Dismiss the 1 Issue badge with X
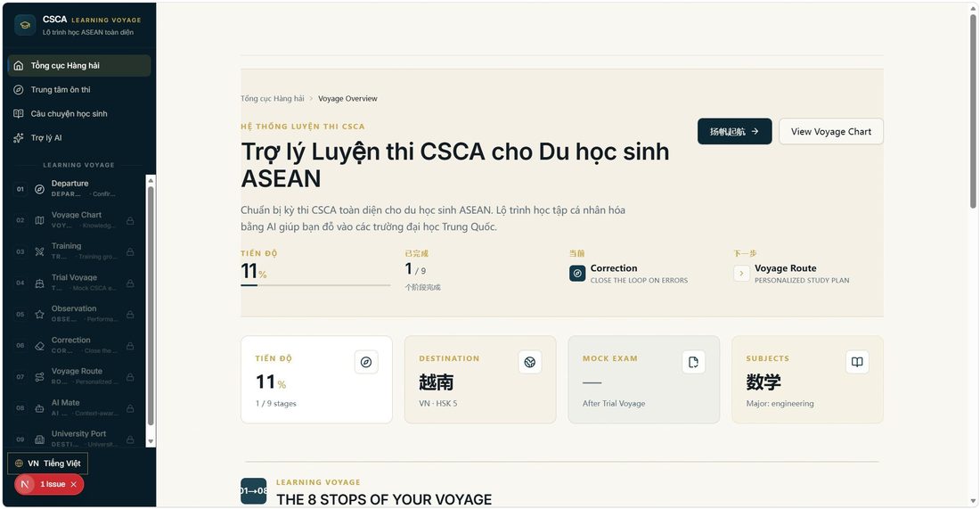Screen dimensions: 980x509 tap(74, 484)
